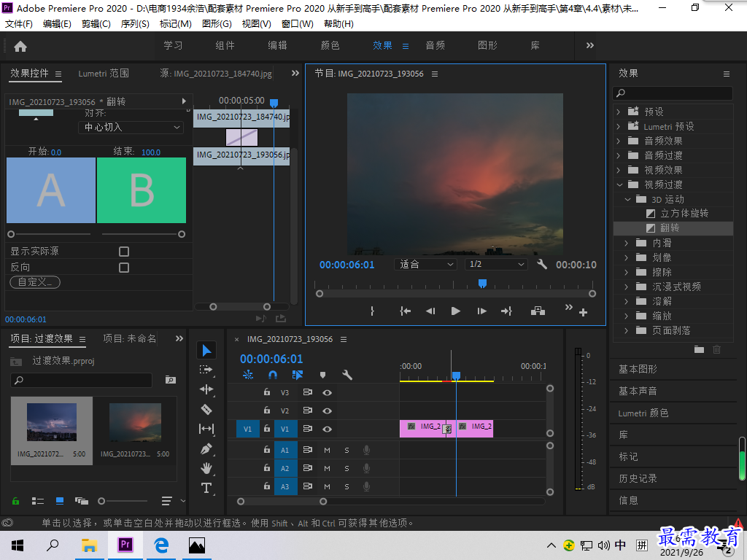Viewport: 747px width, 560px height.
Task: Select the Razor tool
Action: [x=206, y=409]
